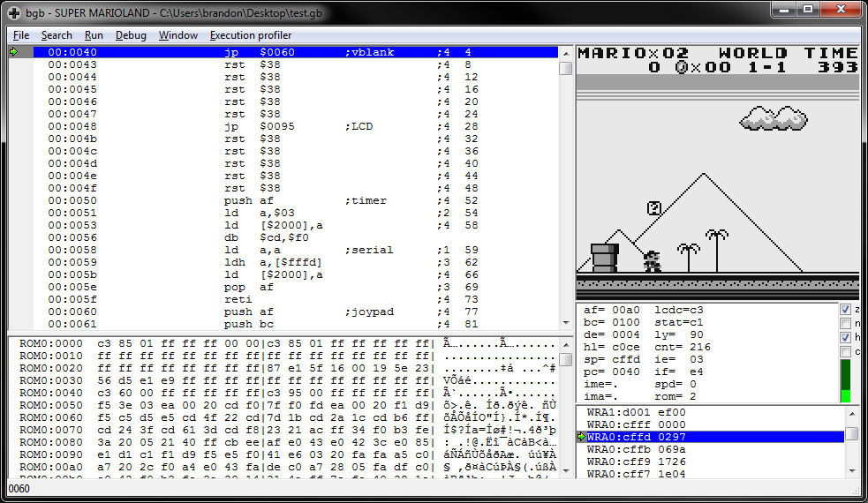Toggle the z flag checkbox

point(845,310)
